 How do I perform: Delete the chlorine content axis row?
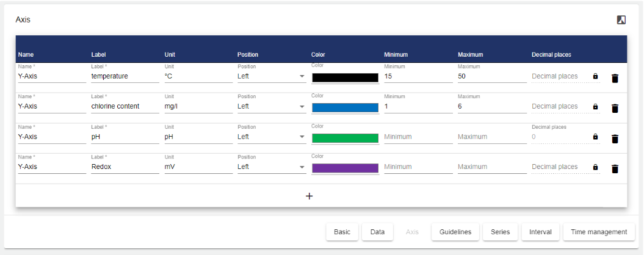point(615,108)
